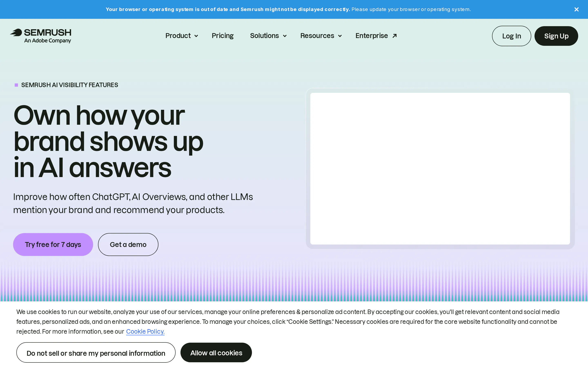Screen dimensions: 588x368
Task: Click the Log In button
Action: (x=511, y=36)
